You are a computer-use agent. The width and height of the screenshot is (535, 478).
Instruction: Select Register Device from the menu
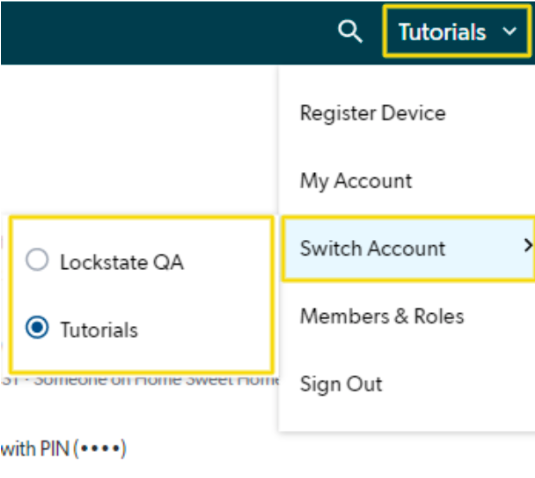(x=373, y=113)
